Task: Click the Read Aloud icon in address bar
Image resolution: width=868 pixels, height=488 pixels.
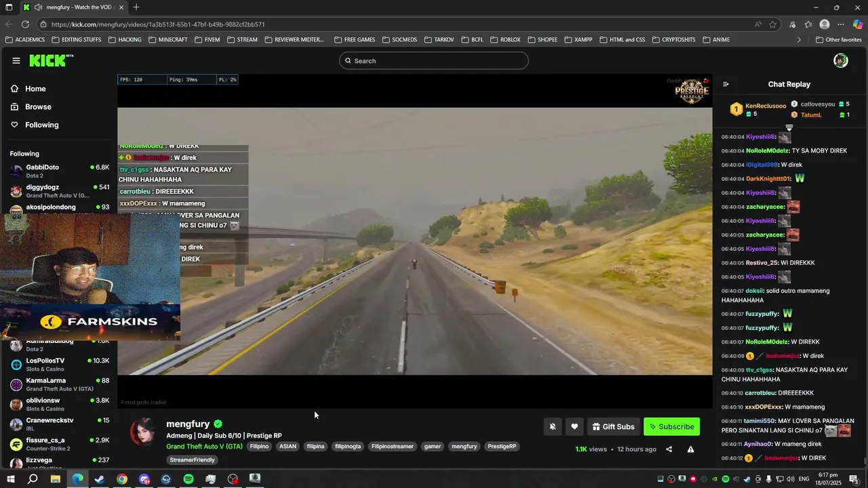Action: point(757,24)
